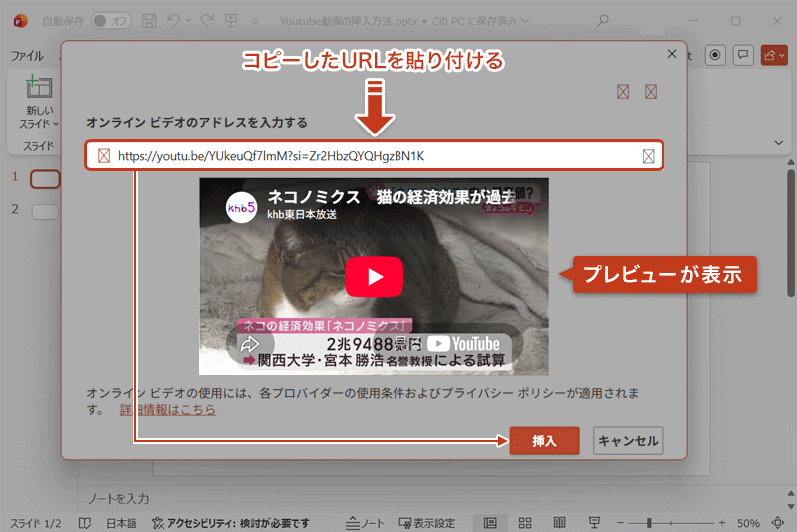Start Slide Show from status bar icon
This screenshot has width=797, height=532.
click(594, 523)
